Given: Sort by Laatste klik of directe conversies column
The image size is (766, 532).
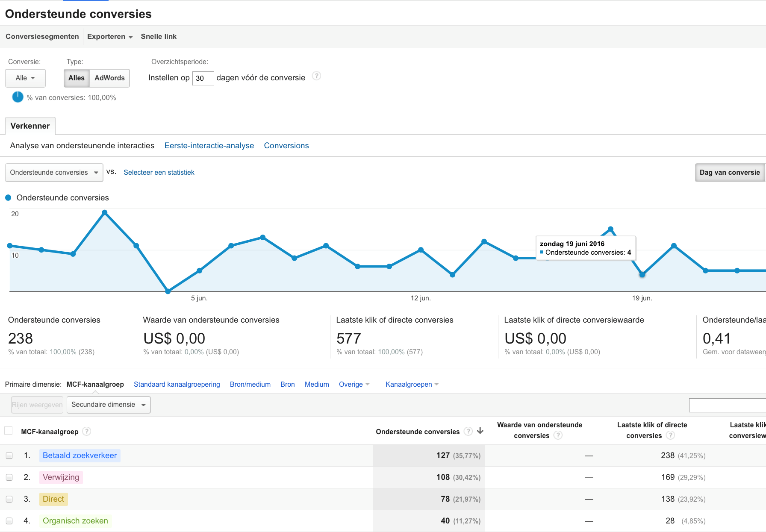Looking at the screenshot, I should (652, 430).
